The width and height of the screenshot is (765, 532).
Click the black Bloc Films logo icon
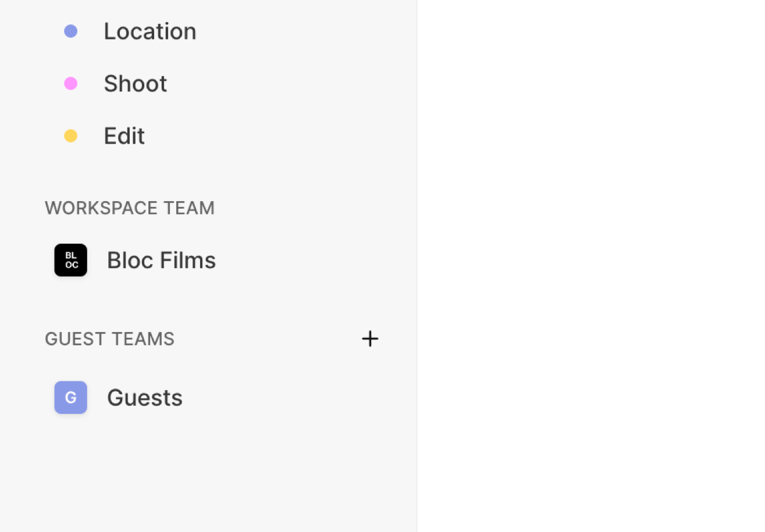click(70, 260)
